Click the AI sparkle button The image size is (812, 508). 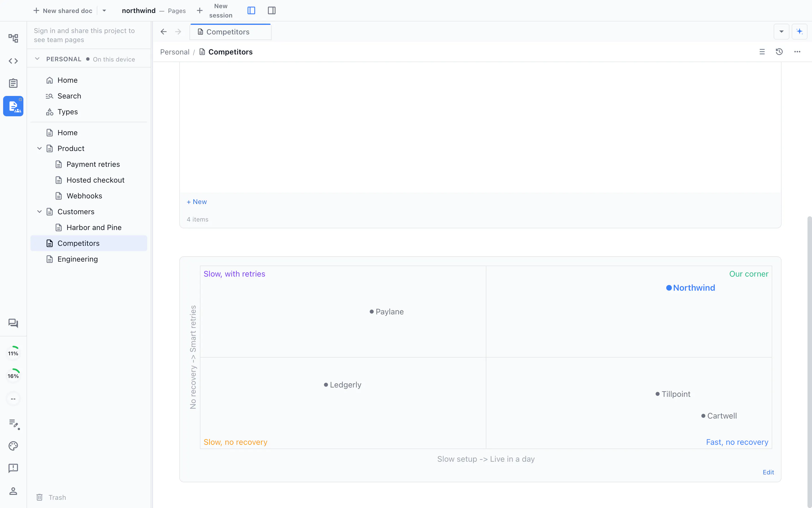click(800, 32)
